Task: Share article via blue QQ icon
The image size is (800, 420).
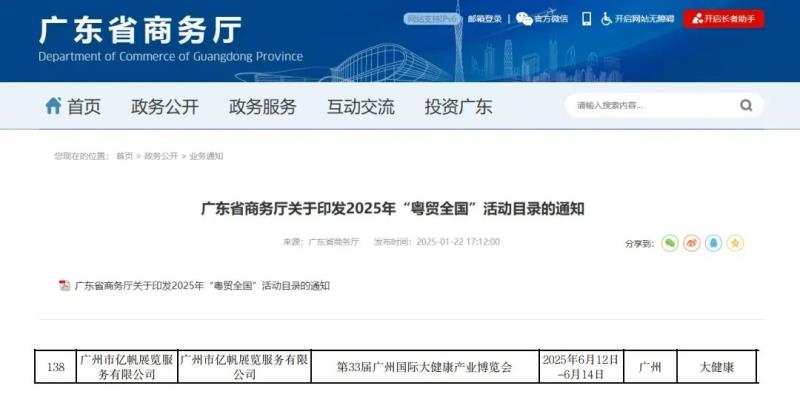Action: [x=713, y=243]
